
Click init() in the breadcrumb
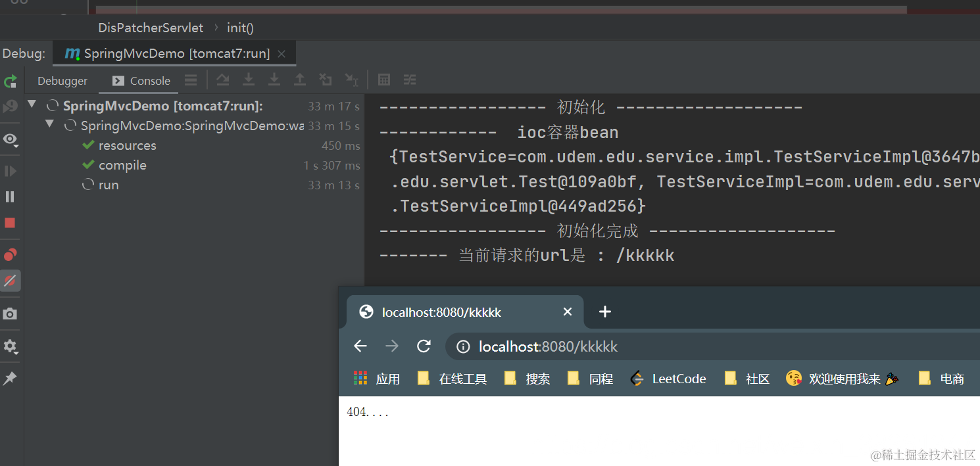pos(240,28)
